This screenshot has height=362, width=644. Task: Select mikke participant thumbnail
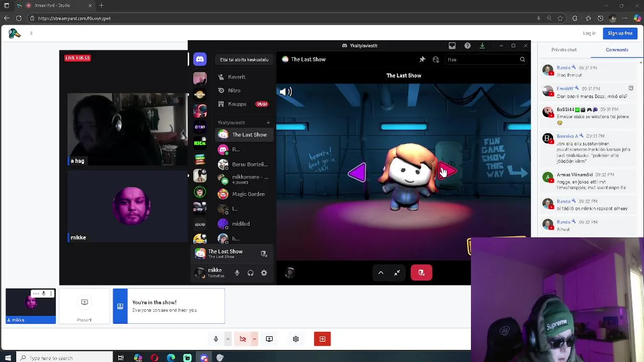31,306
